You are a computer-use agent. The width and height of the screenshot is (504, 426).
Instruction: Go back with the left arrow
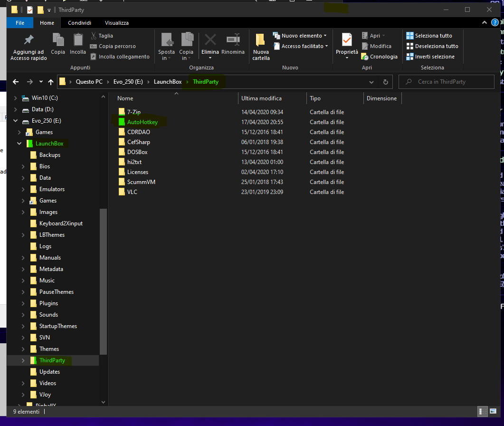click(x=16, y=82)
